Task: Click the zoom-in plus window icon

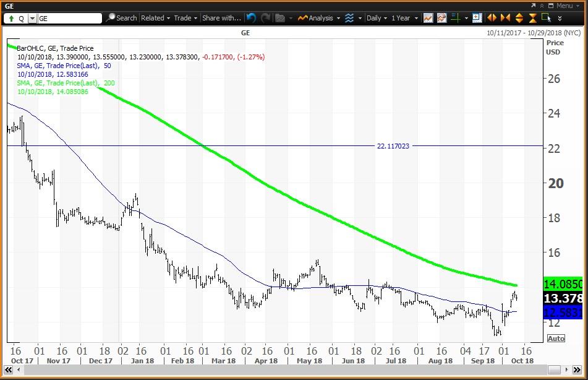Action: pyautogui.click(x=477, y=18)
